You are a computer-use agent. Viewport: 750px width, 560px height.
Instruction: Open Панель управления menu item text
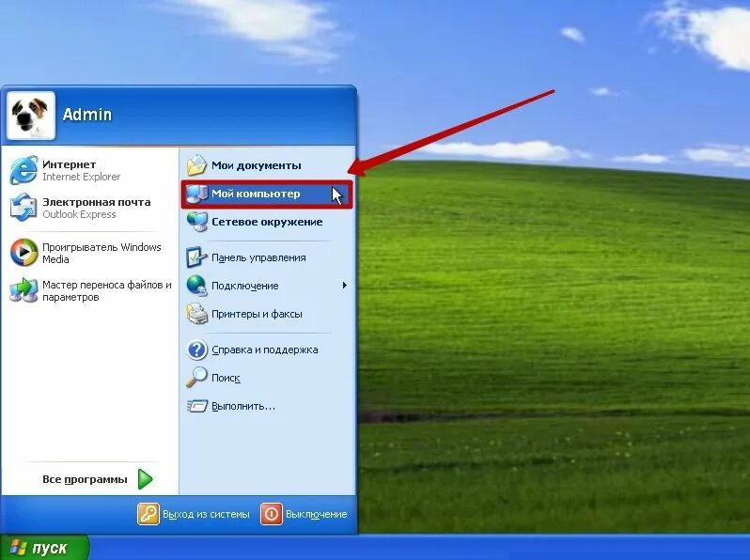(x=258, y=257)
